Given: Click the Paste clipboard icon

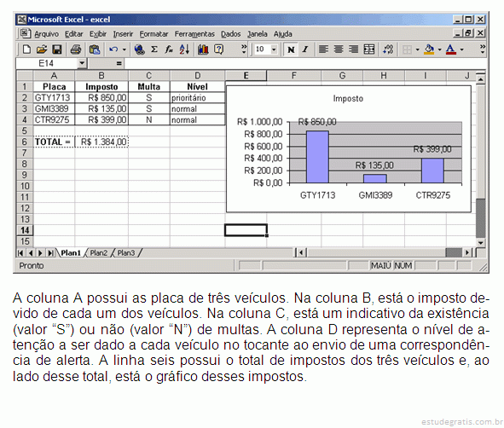Looking at the screenshot, I should point(94,49).
